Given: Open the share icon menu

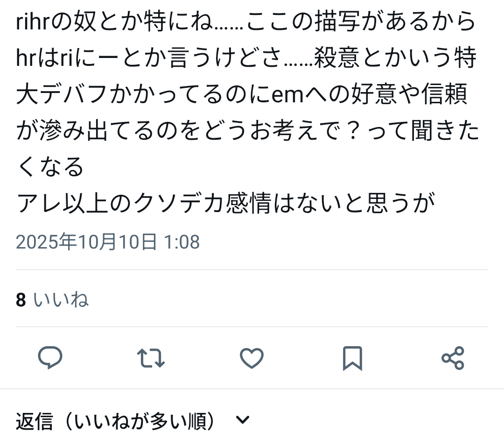Looking at the screenshot, I should pos(453,358).
